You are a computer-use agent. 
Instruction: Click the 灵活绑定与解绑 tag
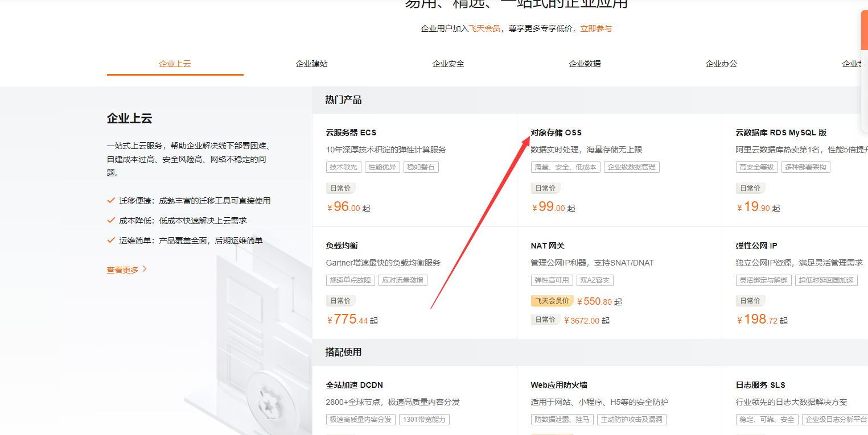click(x=763, y=280)
